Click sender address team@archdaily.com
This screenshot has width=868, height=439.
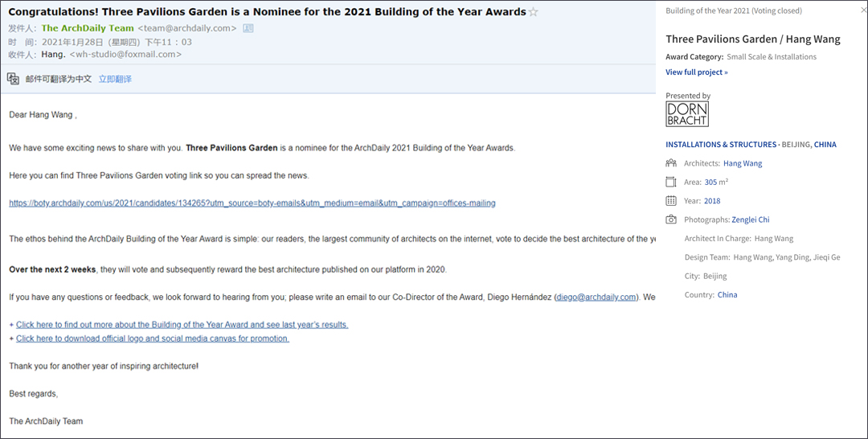tap(187, 28)
